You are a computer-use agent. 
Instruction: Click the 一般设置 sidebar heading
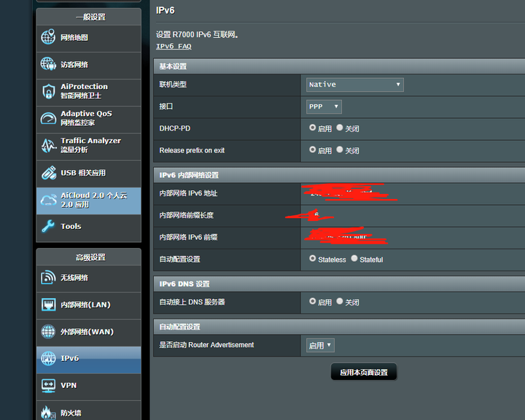coord(90,17)
